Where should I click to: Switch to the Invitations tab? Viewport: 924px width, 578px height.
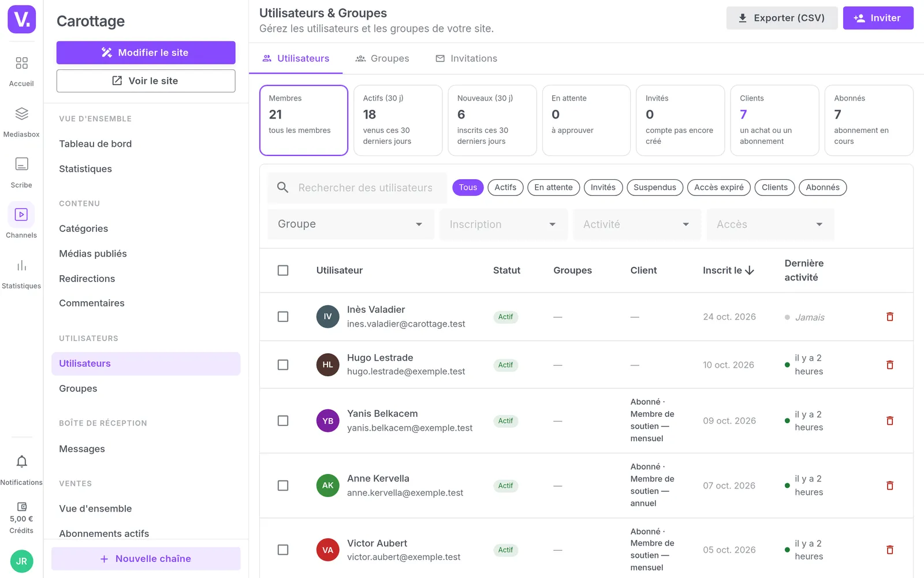[x=466, y=58]
